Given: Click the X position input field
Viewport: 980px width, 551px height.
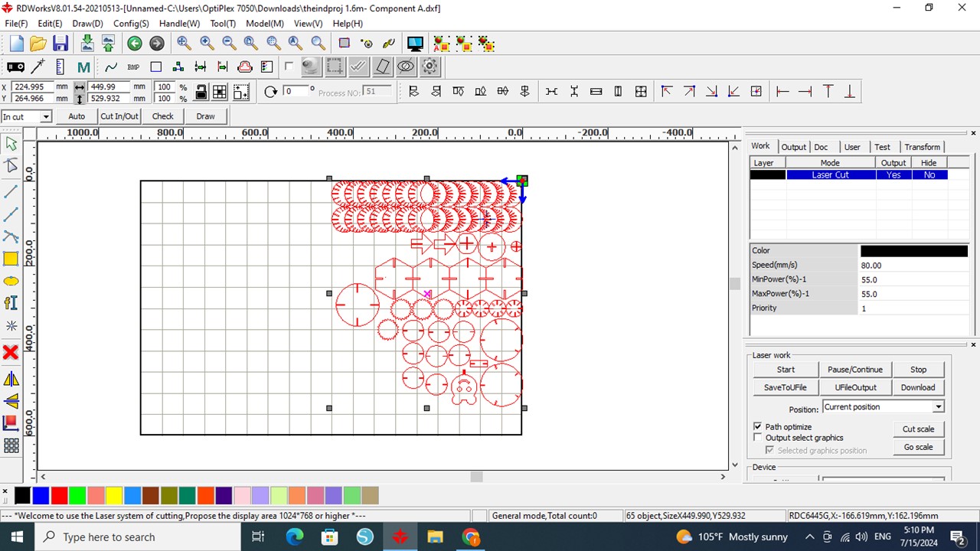Looking at the screenshot, I should point(32,87).
